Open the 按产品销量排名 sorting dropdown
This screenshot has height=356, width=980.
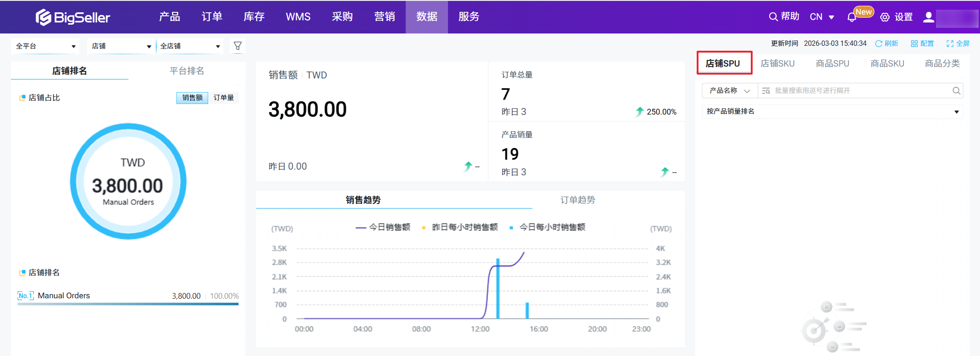pyautogui.click(x=832, y=111)
